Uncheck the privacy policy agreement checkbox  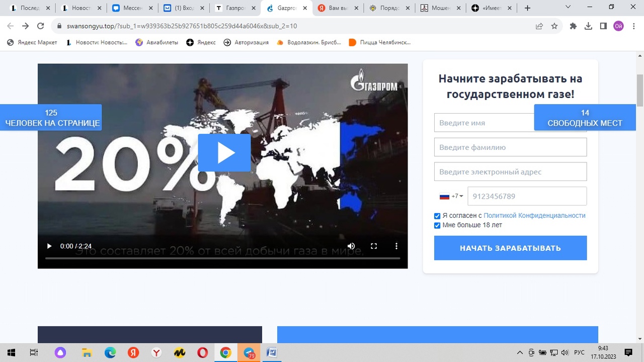click(x=437, y=216)
